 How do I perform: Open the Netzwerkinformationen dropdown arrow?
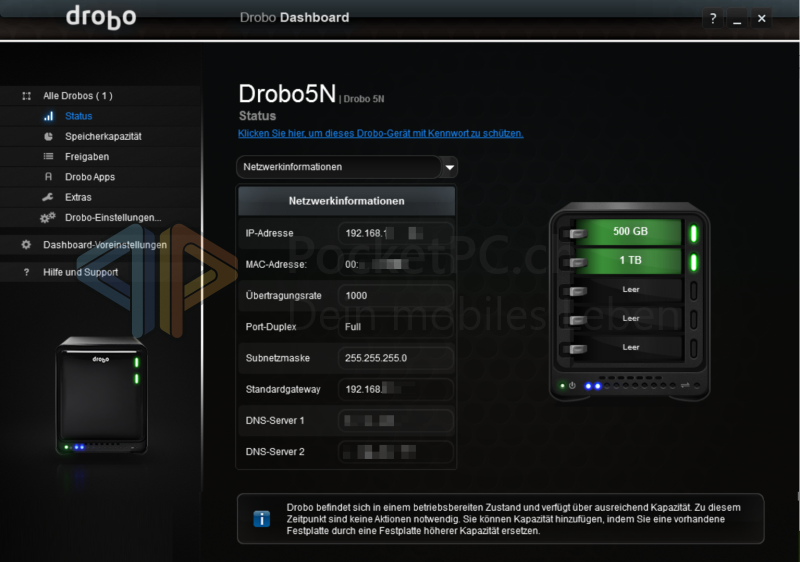coord(449,167)
